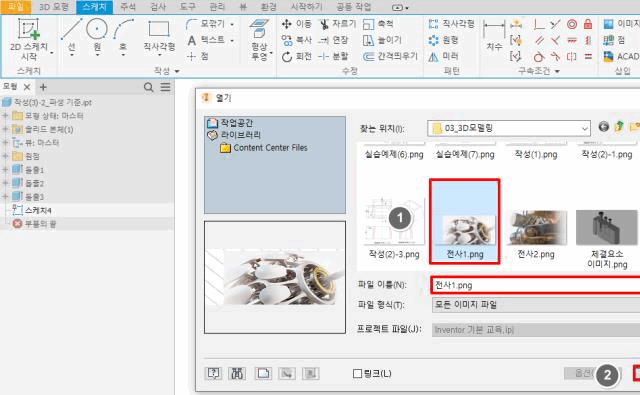
Task: Switch to the 주석 ribbon tab
Action: [x=128, y=7]
